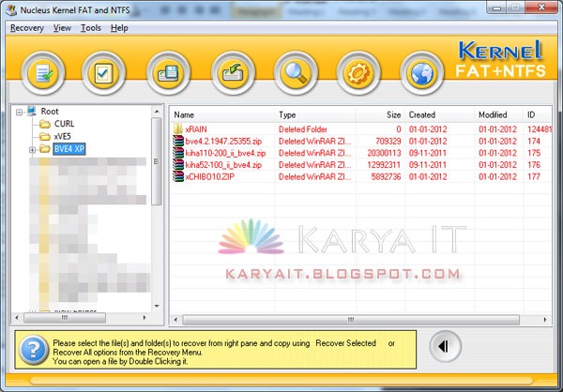The image size is (563, 392).
Task: Click size value 709329
Action: coord(388,141)
